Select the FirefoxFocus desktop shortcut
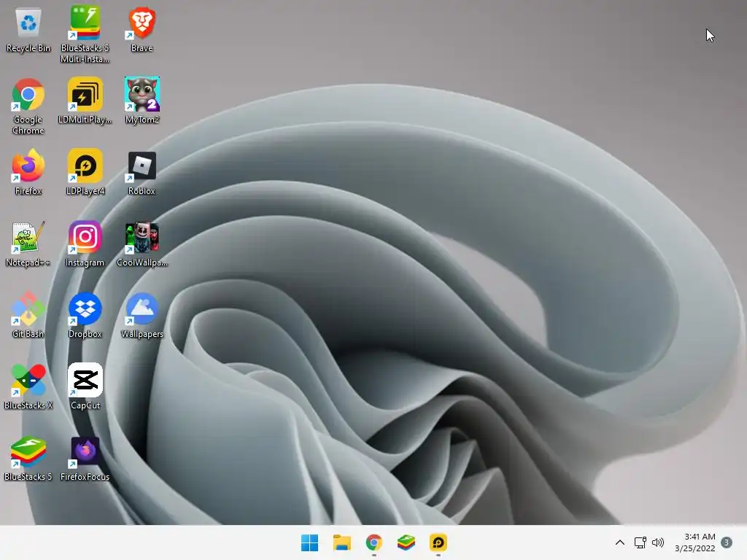The image size is (747, 560). (x=85, y=458)
